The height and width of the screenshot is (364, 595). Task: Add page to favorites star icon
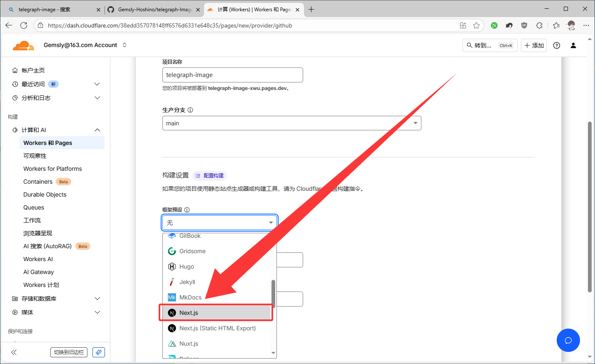click(x=476, y=25)
